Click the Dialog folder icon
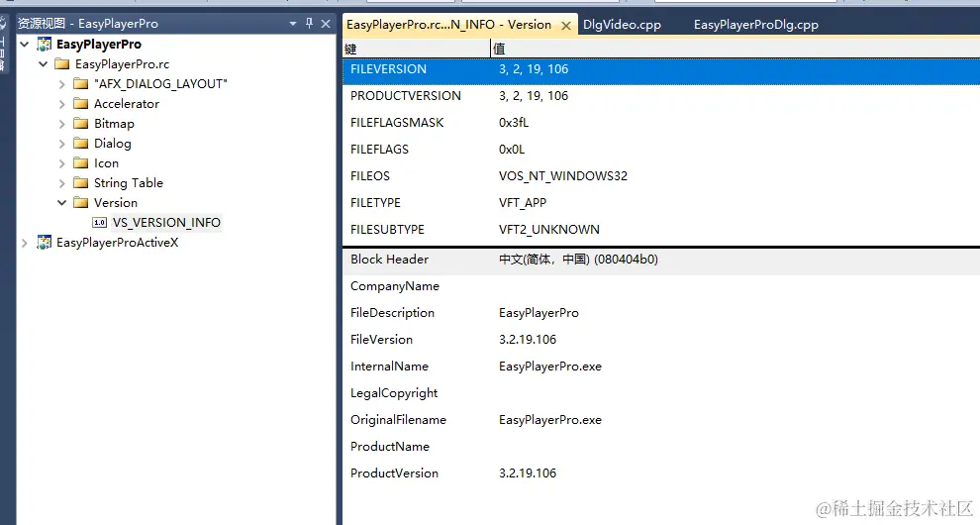Screen dimensions: 980x525 coord(80,144)
